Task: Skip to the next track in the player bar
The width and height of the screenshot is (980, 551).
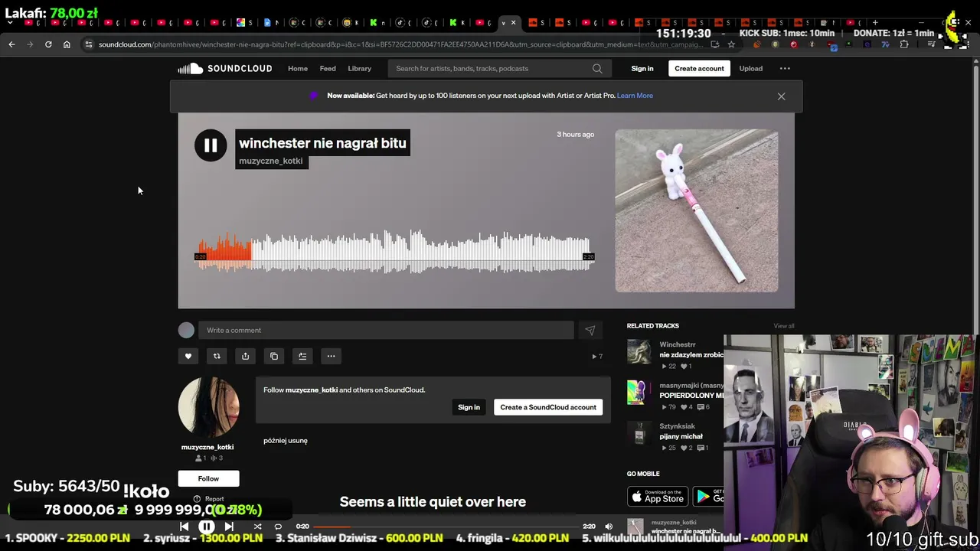Action: click(x=229, y=527)
